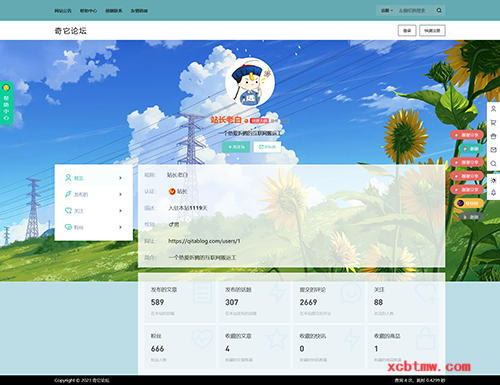Click the verification badge beside the username
The image size is (500, 385).
pos(246,121)
